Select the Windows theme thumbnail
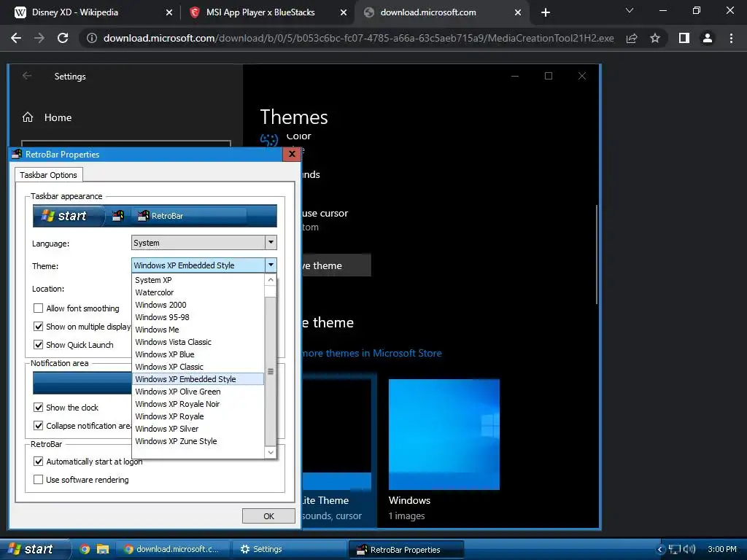This screenshot has width=747, height=560. coord(444,435)
